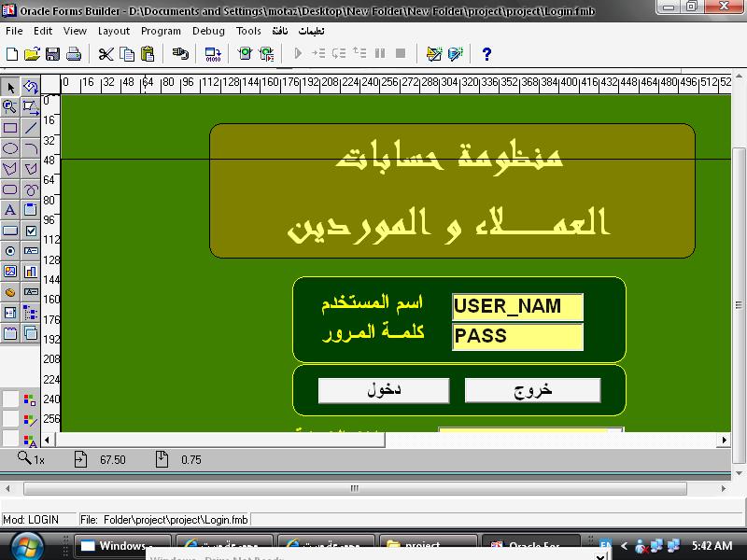Cut selection with the scissors icon
747x560 pixels.
coord(106,54)
